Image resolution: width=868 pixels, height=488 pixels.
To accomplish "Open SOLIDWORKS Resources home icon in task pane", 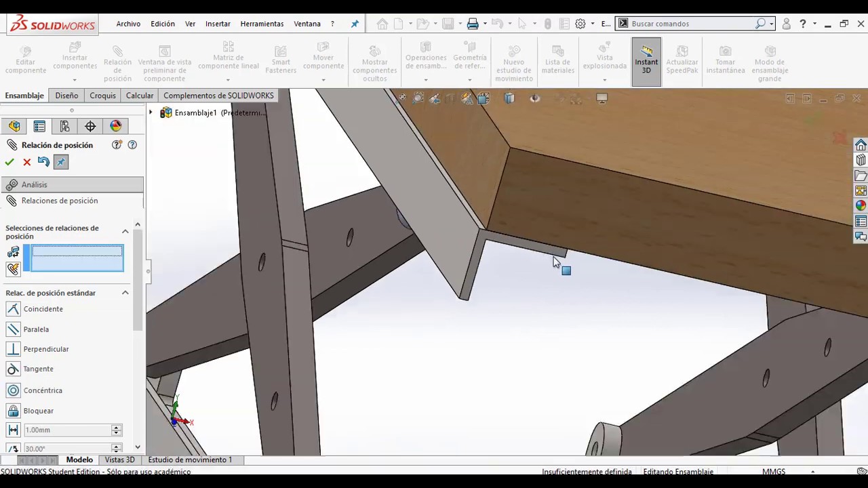I will tap(861, 145).
